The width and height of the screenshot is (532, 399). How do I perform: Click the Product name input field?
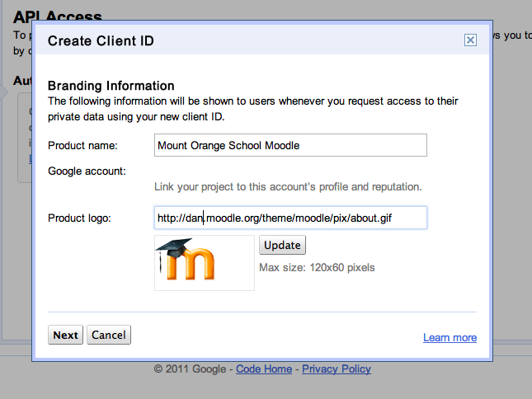point(290,146)
